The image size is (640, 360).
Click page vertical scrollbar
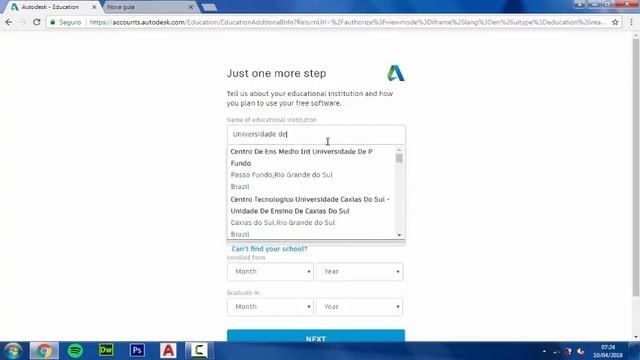point(636,167)
